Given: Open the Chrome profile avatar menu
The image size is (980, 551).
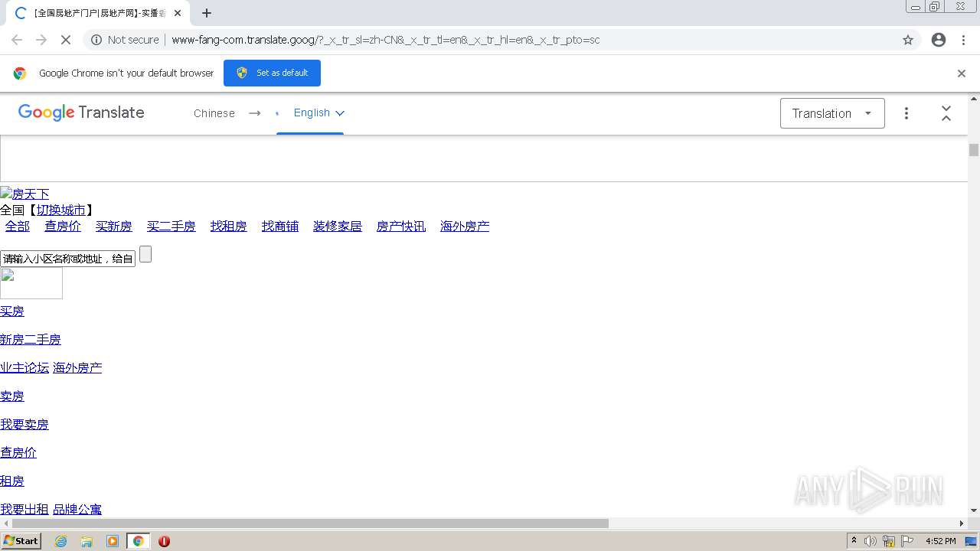Looking at the screenshot, I should point(939,40).
